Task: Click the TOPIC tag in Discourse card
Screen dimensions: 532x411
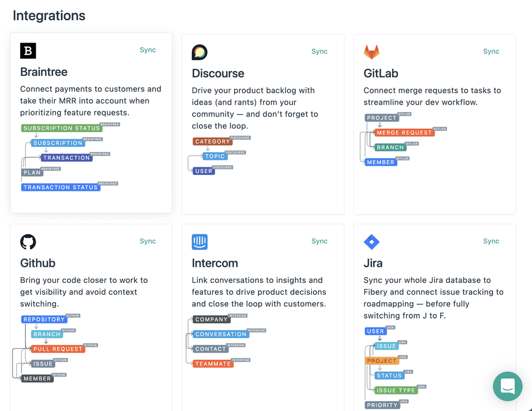Action: pyautogui.click(x=215, y=156)
